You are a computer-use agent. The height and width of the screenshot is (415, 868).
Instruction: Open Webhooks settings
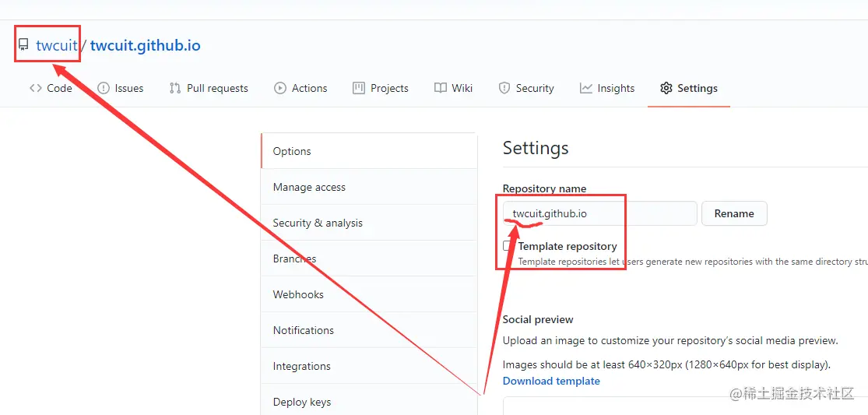coord(369,294)
